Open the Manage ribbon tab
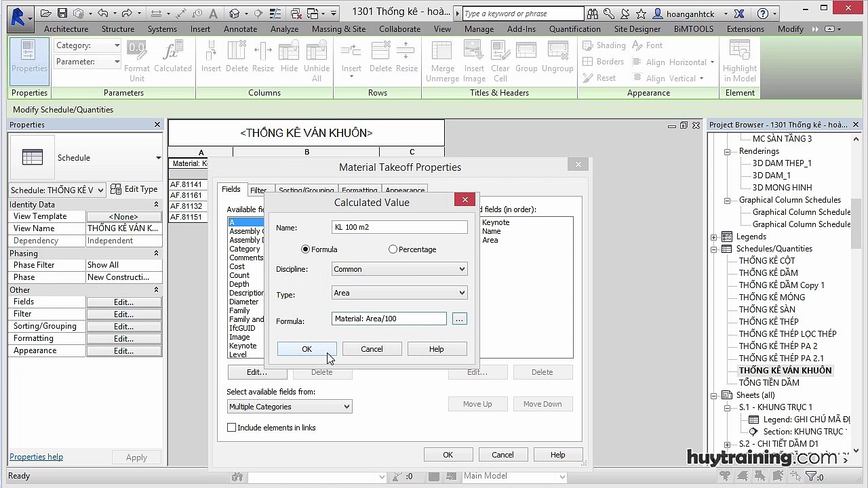 479,29
